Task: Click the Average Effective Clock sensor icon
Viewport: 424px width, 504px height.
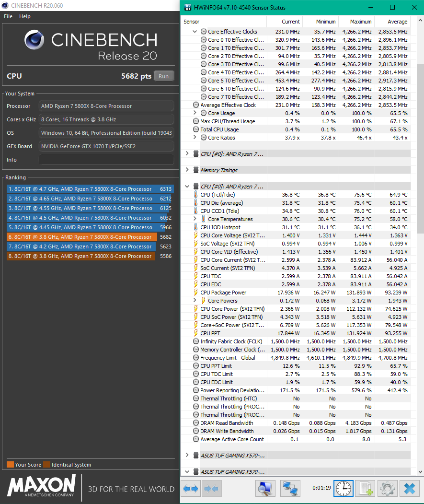Action: pyautogui.click(x=195, y=105)
